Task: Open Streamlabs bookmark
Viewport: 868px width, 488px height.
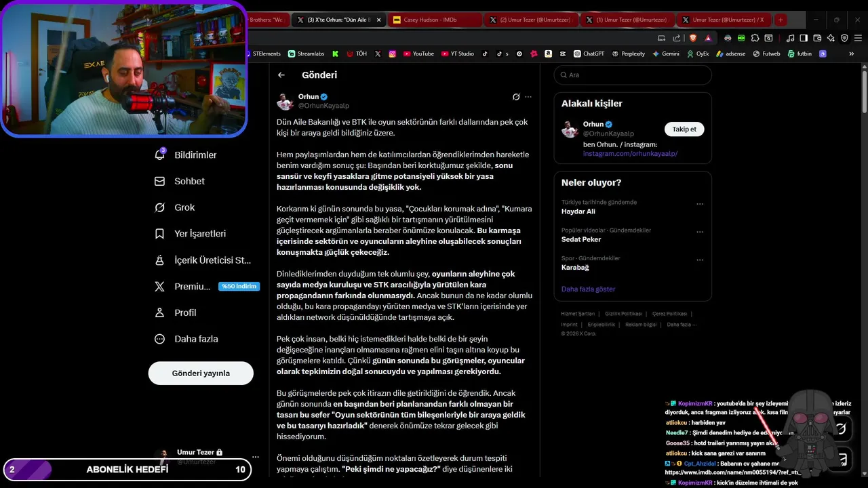Action: click(x=307, y=54)
